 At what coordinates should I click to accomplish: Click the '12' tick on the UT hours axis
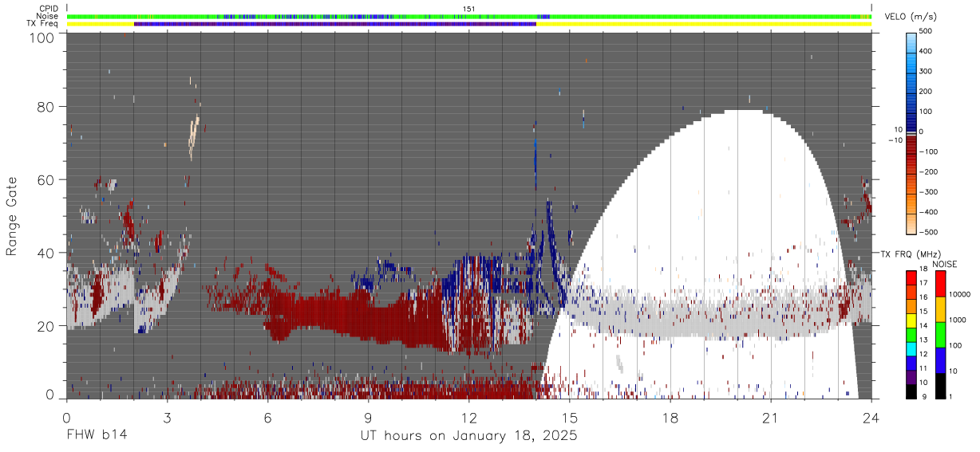[469, 417]
